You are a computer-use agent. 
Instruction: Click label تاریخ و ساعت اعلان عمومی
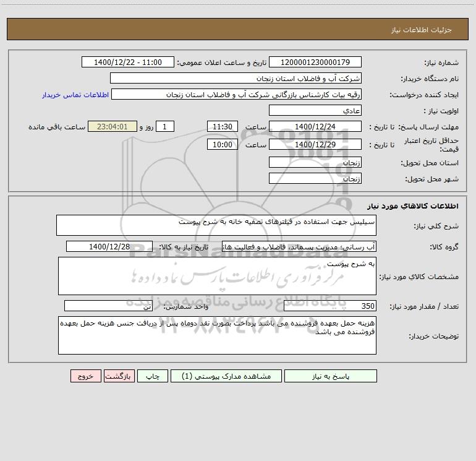[x=222, y=62]
